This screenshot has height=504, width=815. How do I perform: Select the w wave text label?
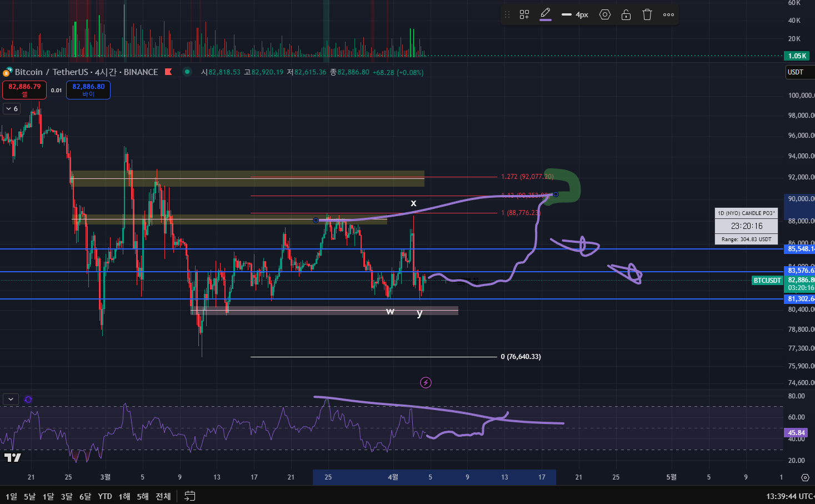(x=390, y=311)
